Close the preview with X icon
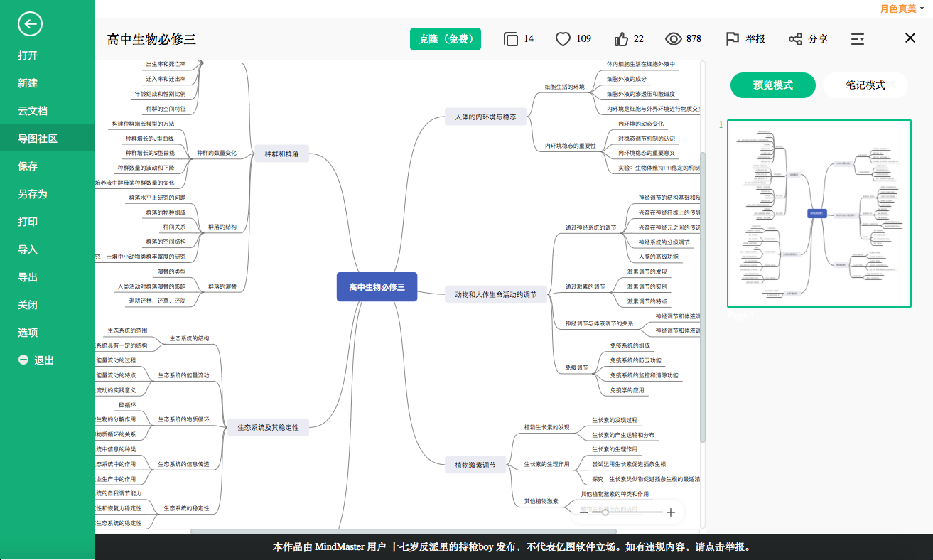 coord(910,38)
